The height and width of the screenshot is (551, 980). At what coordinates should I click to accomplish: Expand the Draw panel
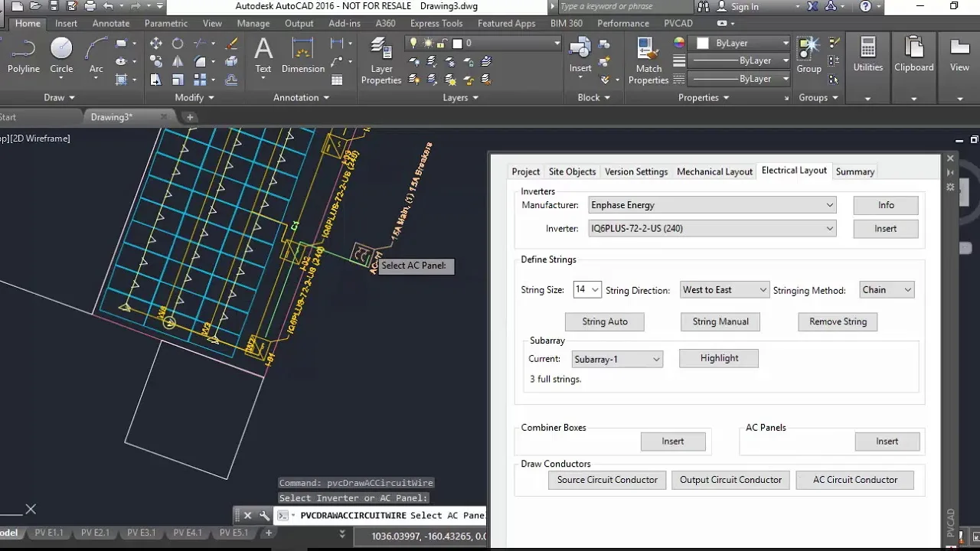[59, 97]
